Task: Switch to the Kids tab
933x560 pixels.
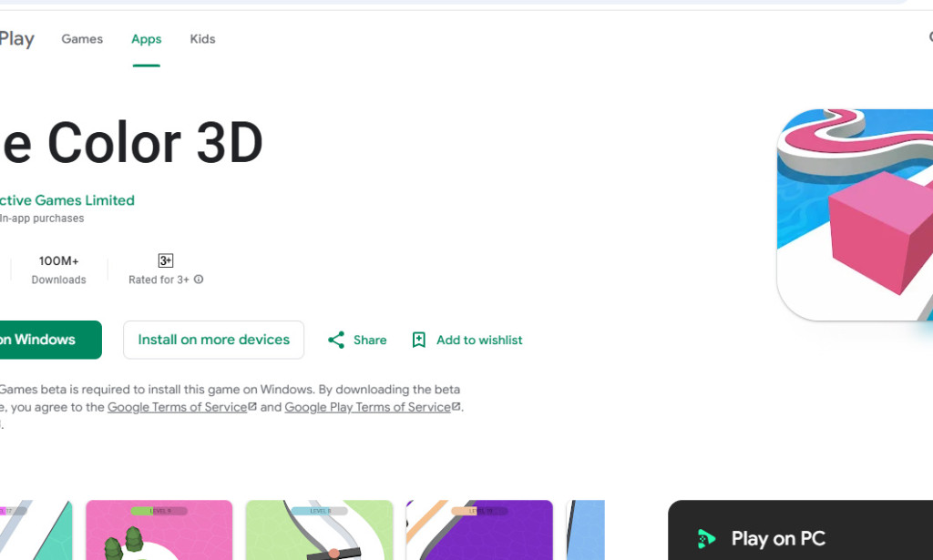Action: [202, 38]
